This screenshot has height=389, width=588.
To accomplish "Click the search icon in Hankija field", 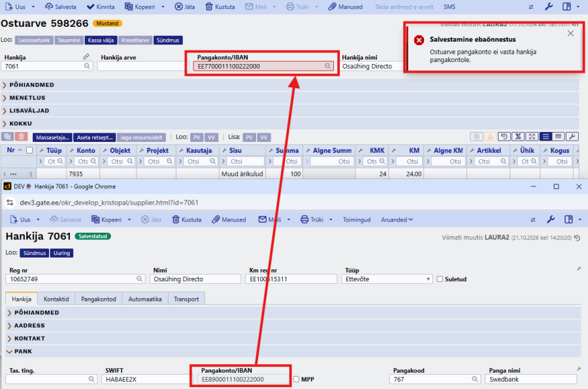I will click(87, 66).
